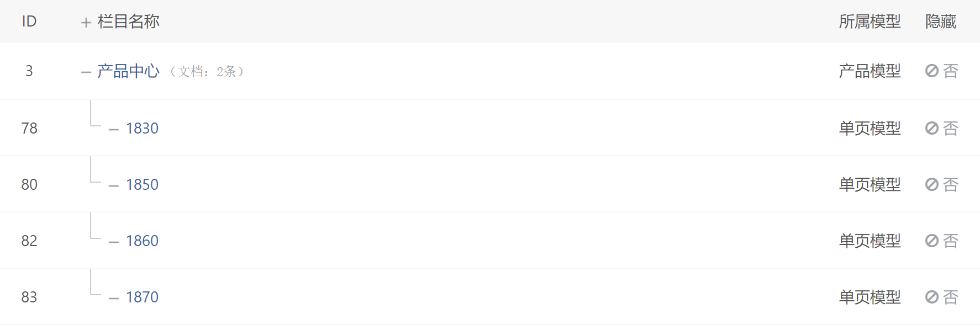Open the 1860 column link
Image resolution: width=980 pixels, height=330 pixels.
coord(142,241)
